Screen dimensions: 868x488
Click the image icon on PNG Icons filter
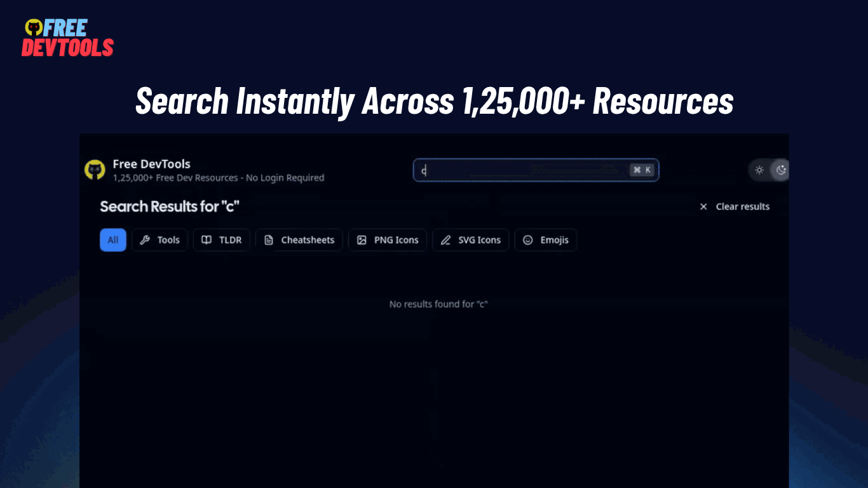[x=362, y=240]
